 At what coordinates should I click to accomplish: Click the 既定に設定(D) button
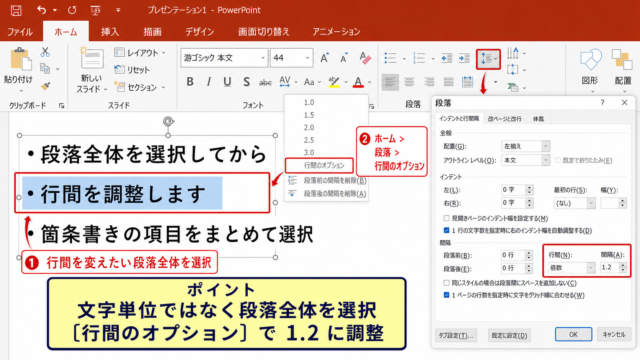(509, 336)
